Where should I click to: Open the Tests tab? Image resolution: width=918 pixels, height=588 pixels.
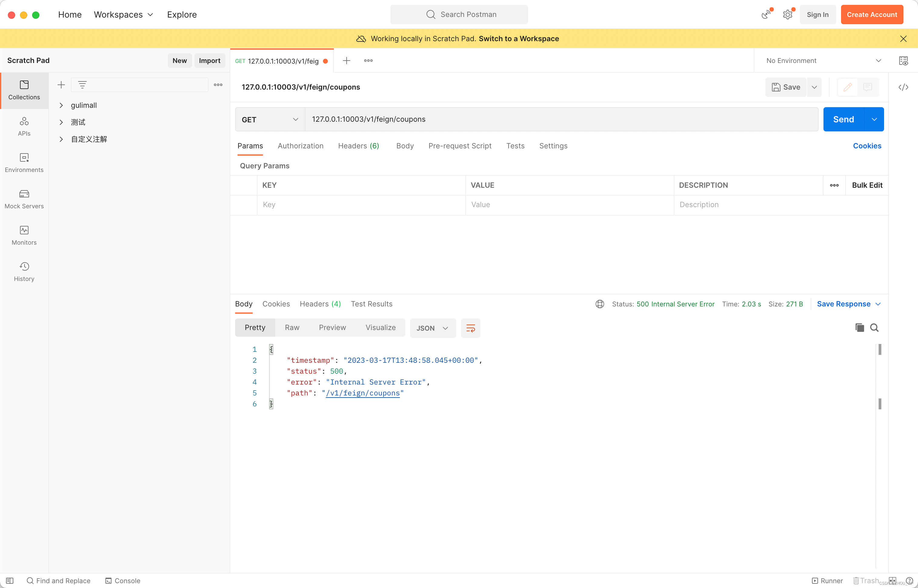515,146
